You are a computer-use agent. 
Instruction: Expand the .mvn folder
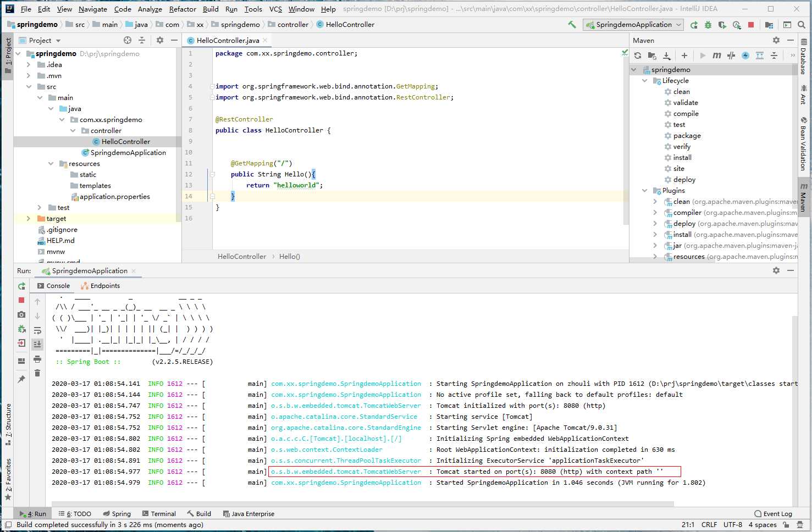tap(29, 76)
